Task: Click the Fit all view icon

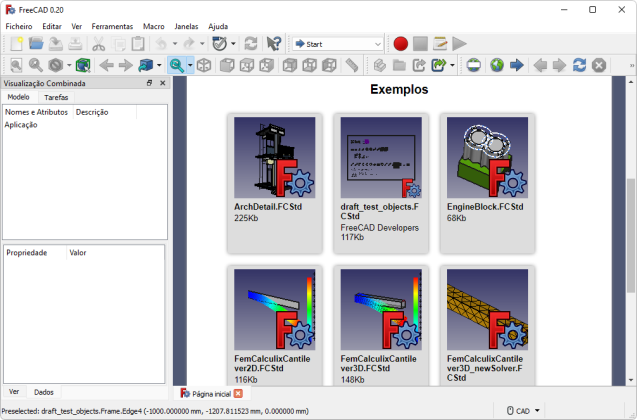Action: (16, 65)
